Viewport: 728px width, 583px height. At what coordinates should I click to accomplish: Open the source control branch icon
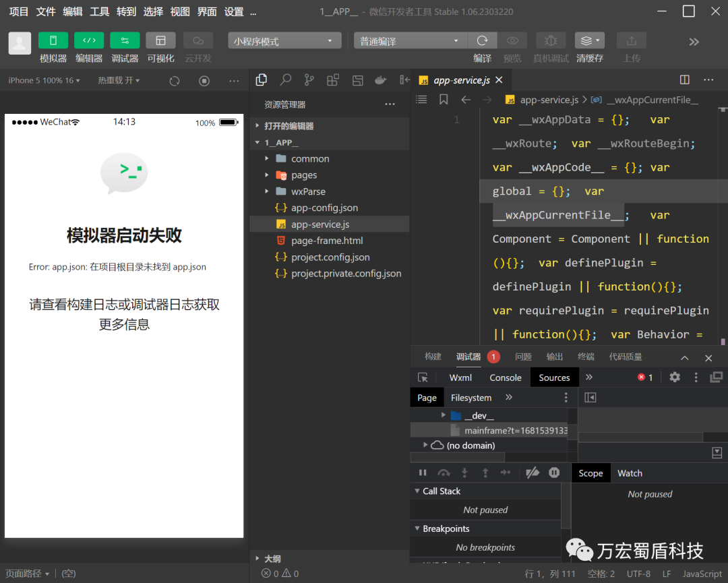[309, 80]
